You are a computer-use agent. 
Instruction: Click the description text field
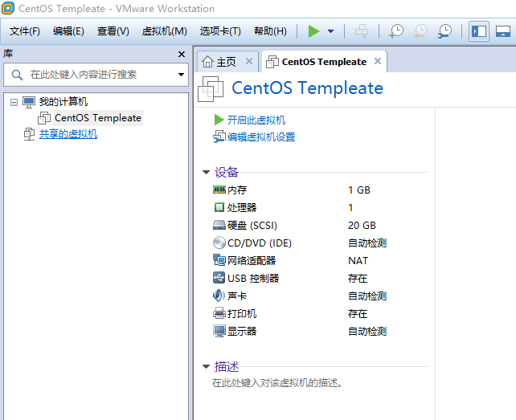[x=277, y=383]
